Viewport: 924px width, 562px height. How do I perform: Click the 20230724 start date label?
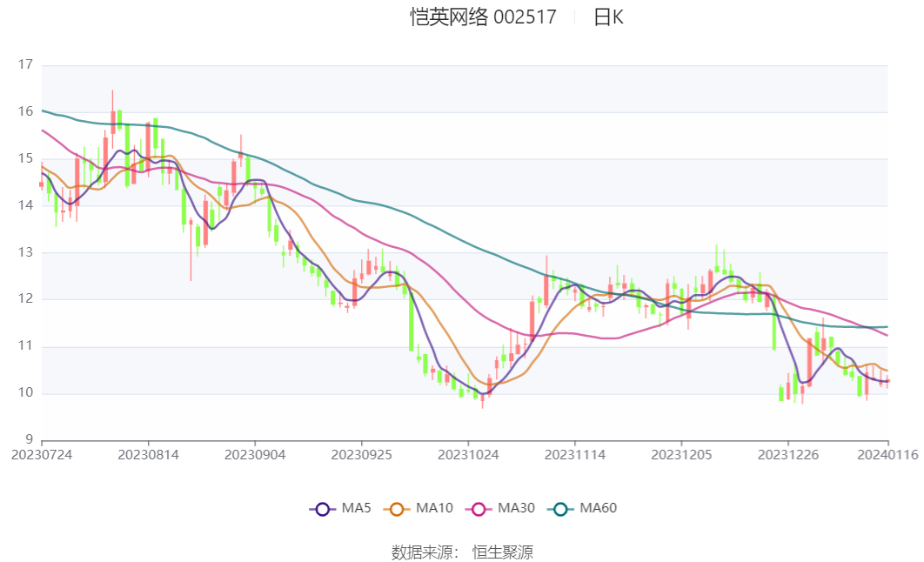pyautogui.click(x=42, y=454)
